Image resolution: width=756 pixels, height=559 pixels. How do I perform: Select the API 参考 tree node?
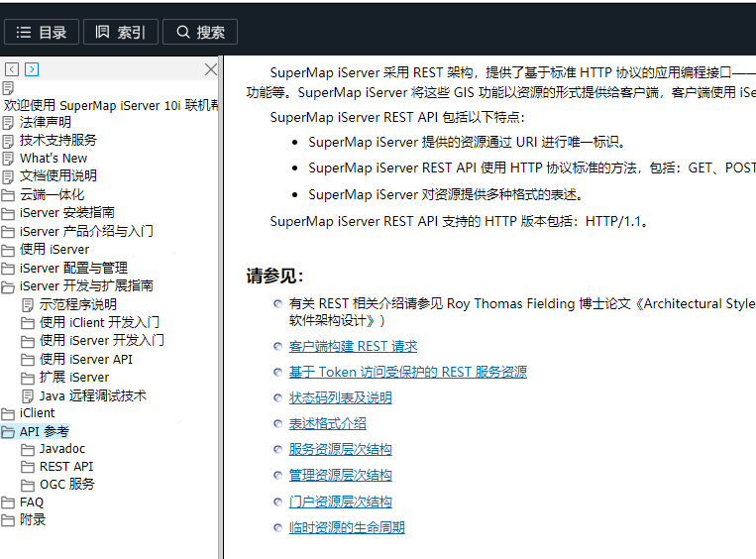(45, 431)
